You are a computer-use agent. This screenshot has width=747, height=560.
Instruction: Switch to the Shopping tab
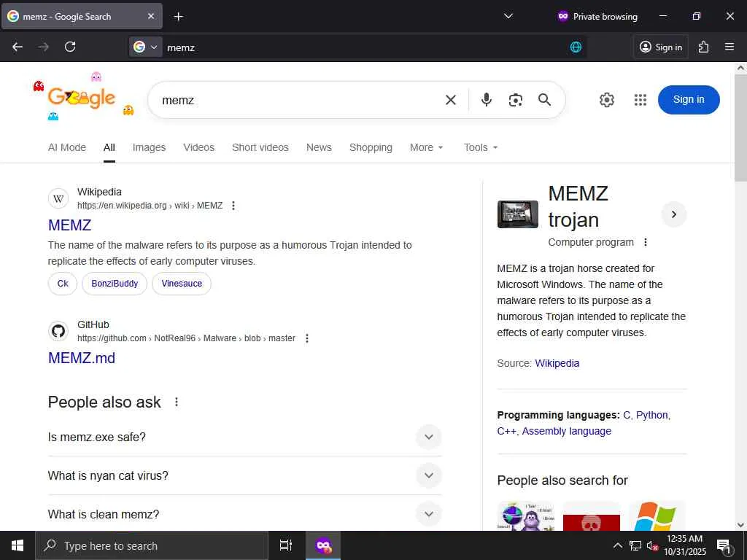(x=371, y=147)
